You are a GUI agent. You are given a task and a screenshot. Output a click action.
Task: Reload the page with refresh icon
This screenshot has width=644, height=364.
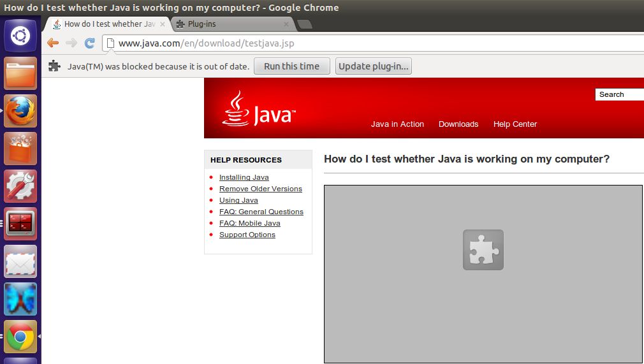89,43
